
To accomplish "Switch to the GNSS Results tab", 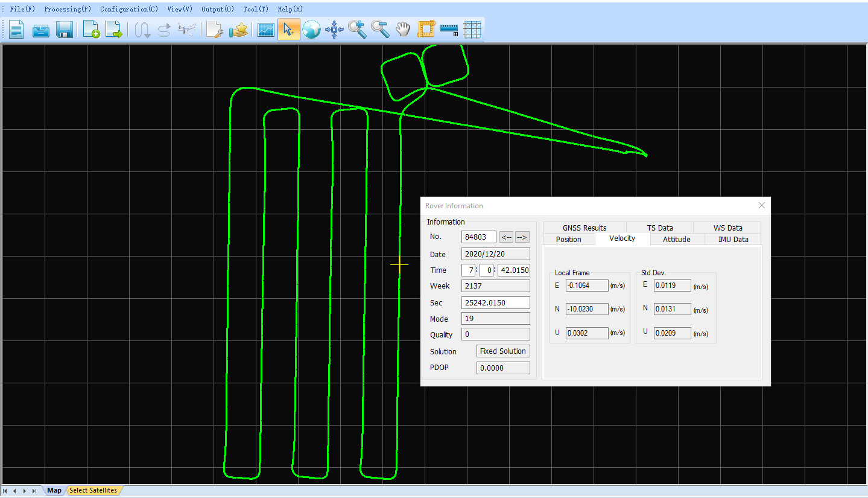I will pos(584,228).
